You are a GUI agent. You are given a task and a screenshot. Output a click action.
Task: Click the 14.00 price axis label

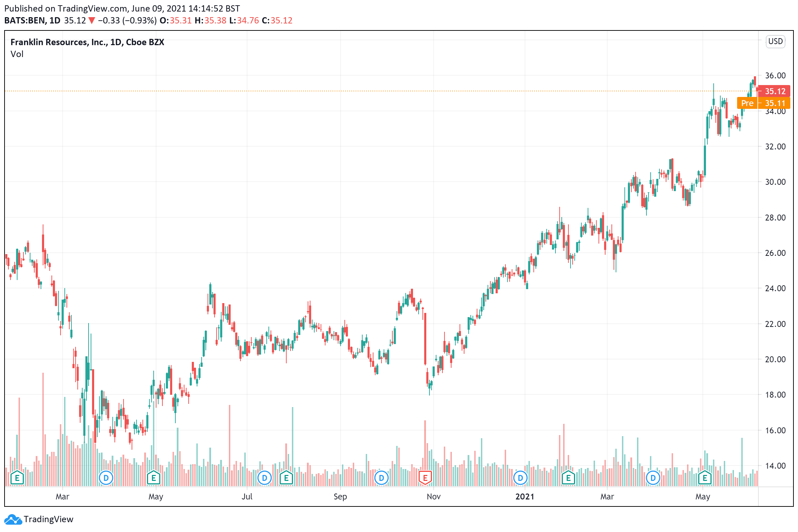click(775, 466)
